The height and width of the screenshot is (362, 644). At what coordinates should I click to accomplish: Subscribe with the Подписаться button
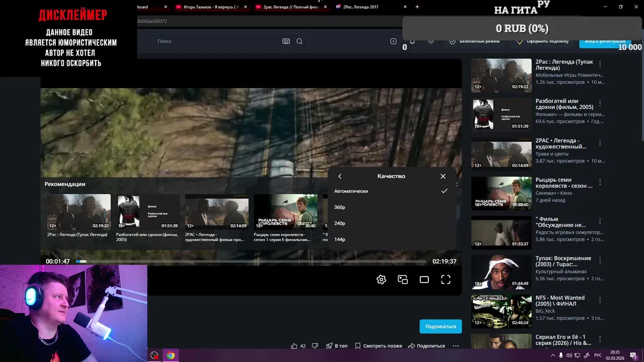441,326
